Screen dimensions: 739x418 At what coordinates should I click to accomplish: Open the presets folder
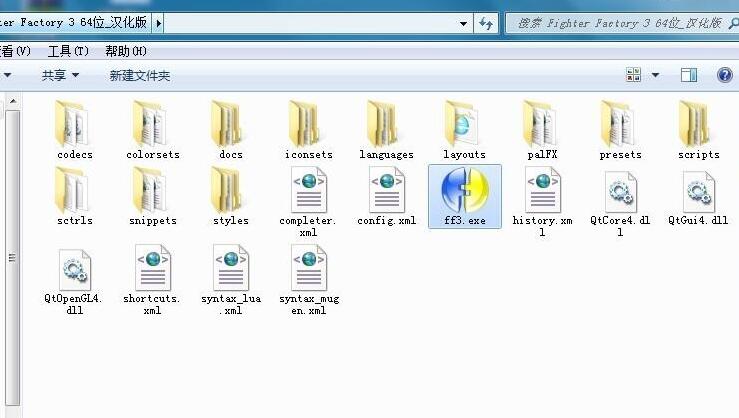tap(620, 130)
